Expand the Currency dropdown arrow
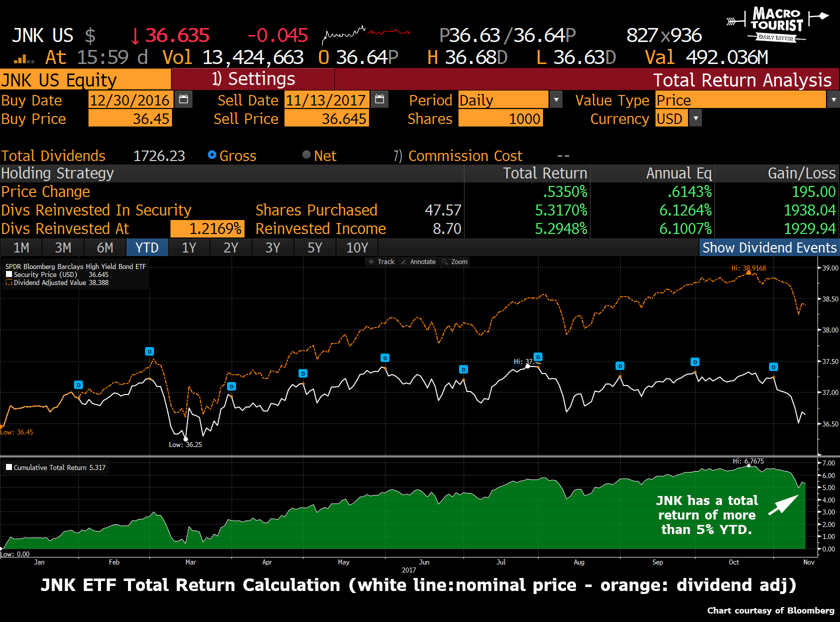This screenshot has height=622, width=840. pyautogui.click(x=695, y=118)
